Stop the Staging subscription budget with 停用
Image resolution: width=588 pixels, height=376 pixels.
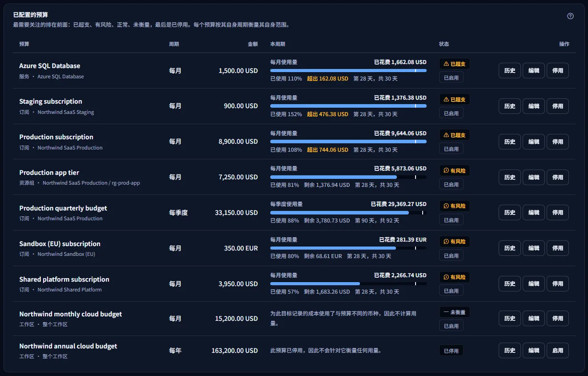558,106
